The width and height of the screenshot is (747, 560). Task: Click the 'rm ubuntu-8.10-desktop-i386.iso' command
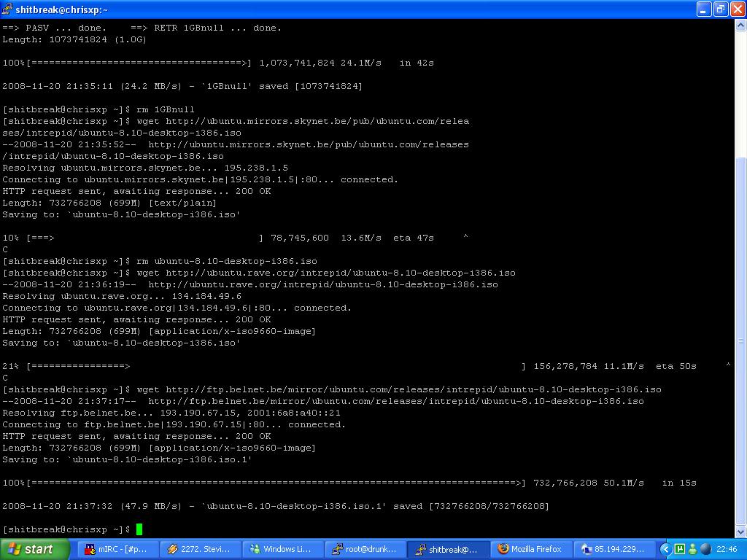(227, 261)
